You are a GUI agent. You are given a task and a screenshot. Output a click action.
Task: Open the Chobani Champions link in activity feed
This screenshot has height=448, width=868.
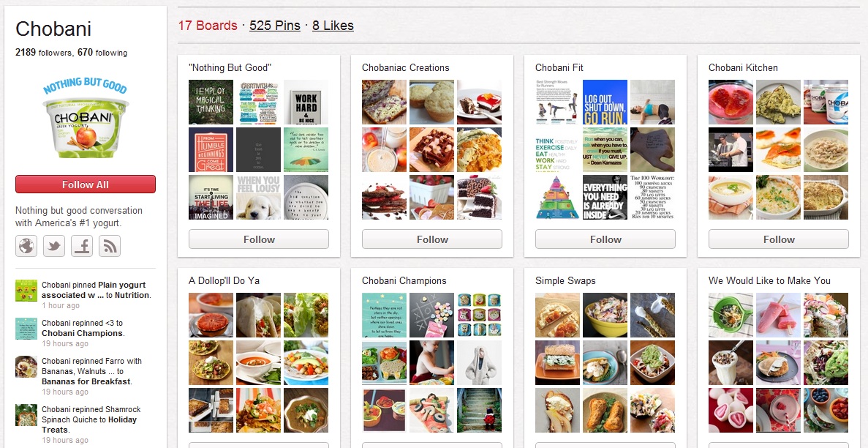(82, 333)
